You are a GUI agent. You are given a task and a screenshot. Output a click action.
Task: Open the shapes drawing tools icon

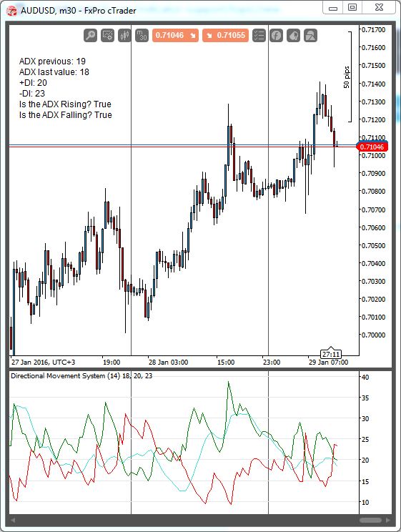pyautogui.click(x=310, y=35)
